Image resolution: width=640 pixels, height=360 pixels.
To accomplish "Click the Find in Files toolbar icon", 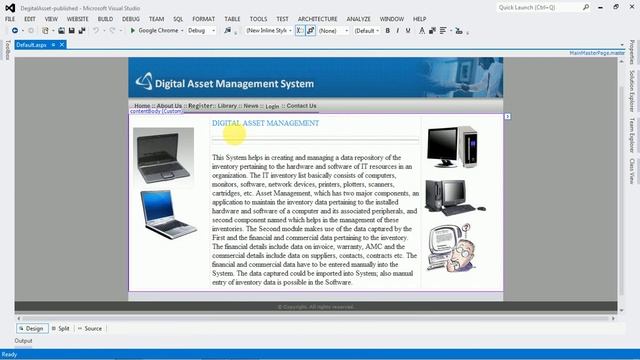I will click(228, 31).
